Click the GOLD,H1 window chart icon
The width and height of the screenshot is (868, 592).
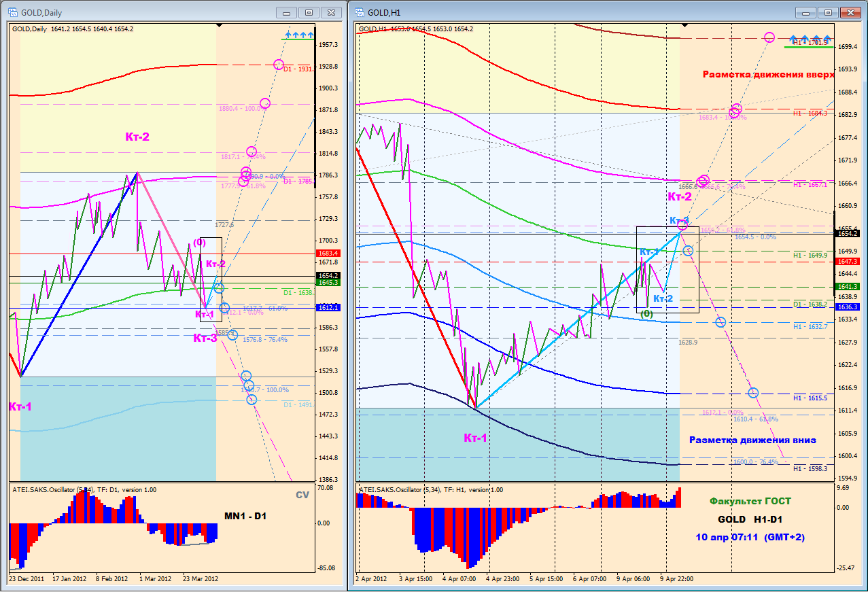tap(359, 12)
